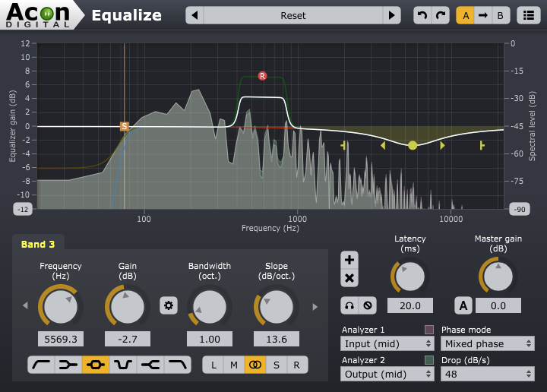Undo the last change
Screen dimensions: 547x392
point(422,15)
